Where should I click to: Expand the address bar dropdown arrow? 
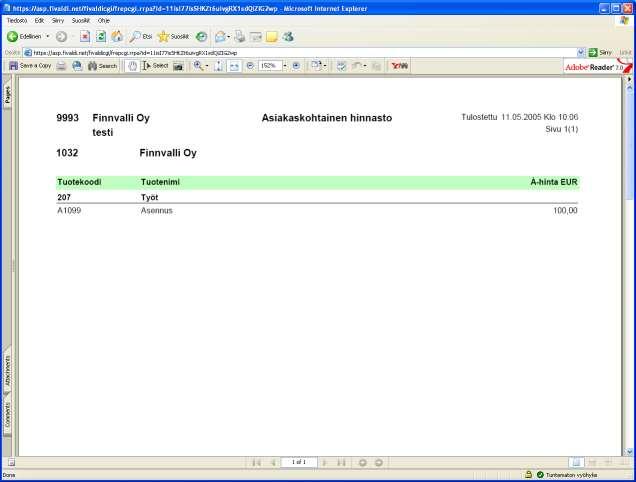pyautogui.click(x=581, y=53)
